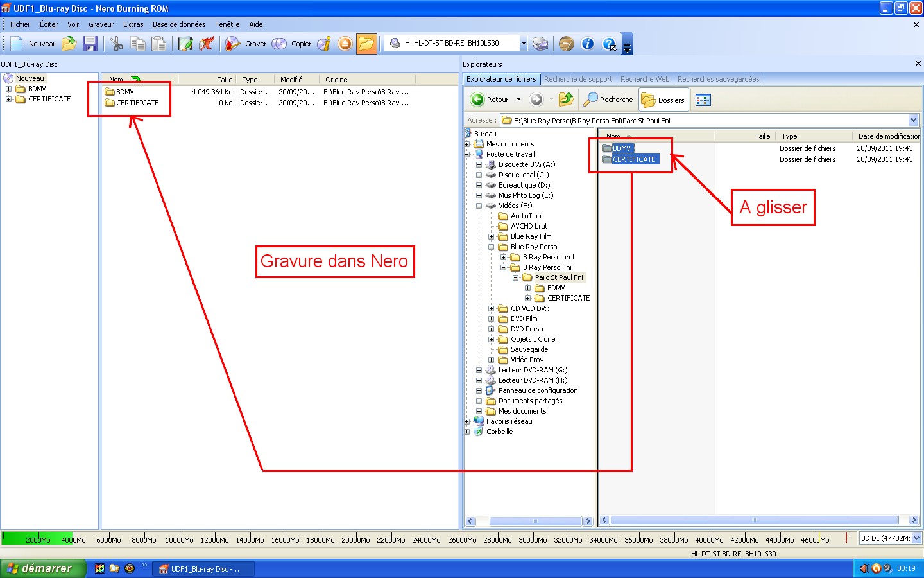Open an existing compilation with the folder icon
The image size is (924, 578).
click(69, 44)
